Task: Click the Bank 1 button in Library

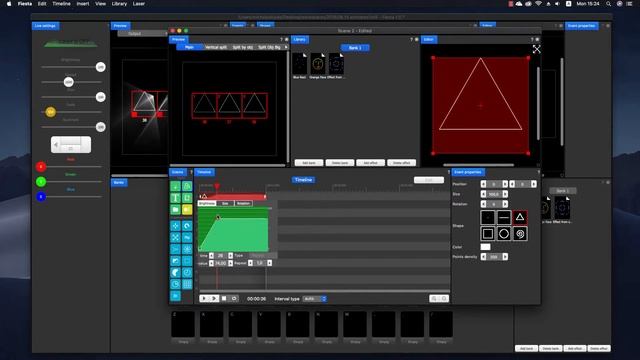Action: pos(355,48)
